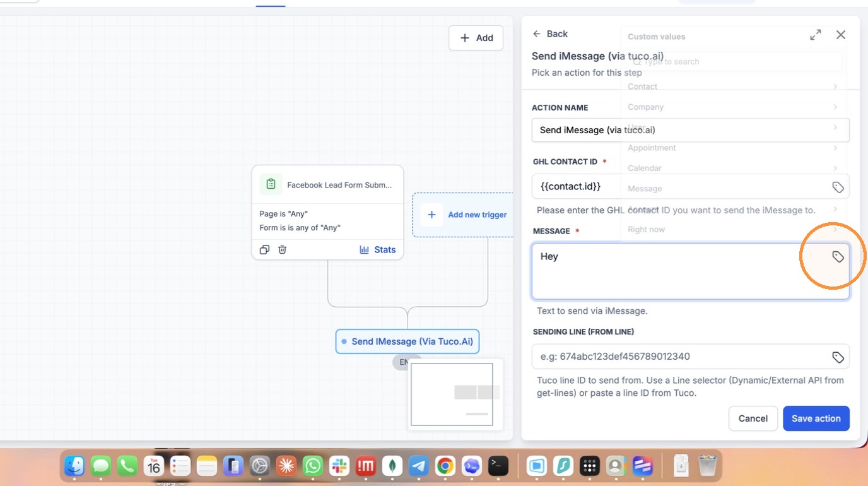The image size is (868, 486).
Task: Expand the action panel to full size
Action: pos(816,35)
